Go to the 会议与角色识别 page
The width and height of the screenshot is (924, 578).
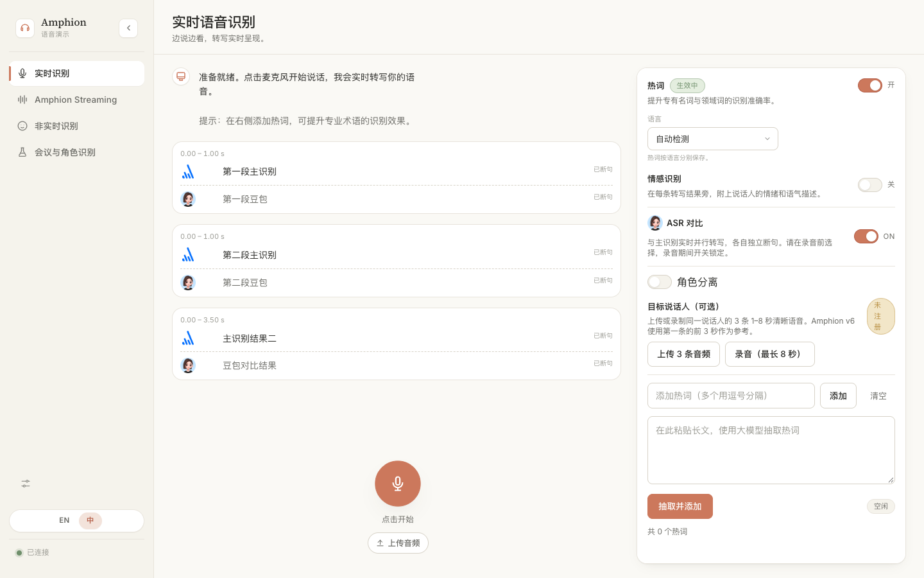point(77,152)
